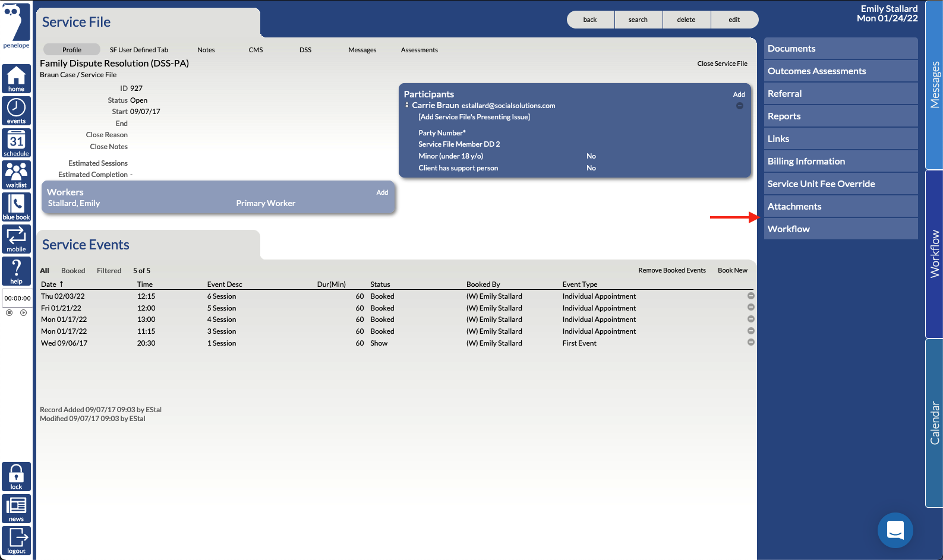Open Workflow item in side panel list
The width and height of the screenshot is (943, 560).
pos(841,229)
